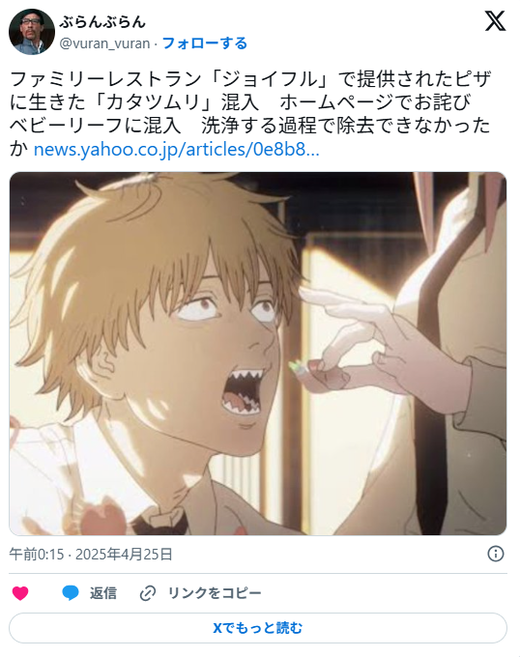This screenshot has height=657, width=520.
Task: Open the news.yahoo.co.jp article link
Action: (x=176, y=149)
